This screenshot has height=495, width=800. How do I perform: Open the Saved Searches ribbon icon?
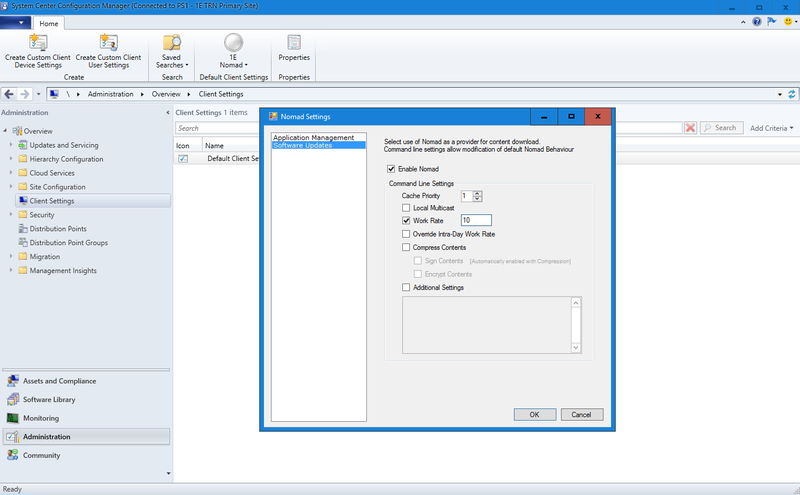pos(172,43)
